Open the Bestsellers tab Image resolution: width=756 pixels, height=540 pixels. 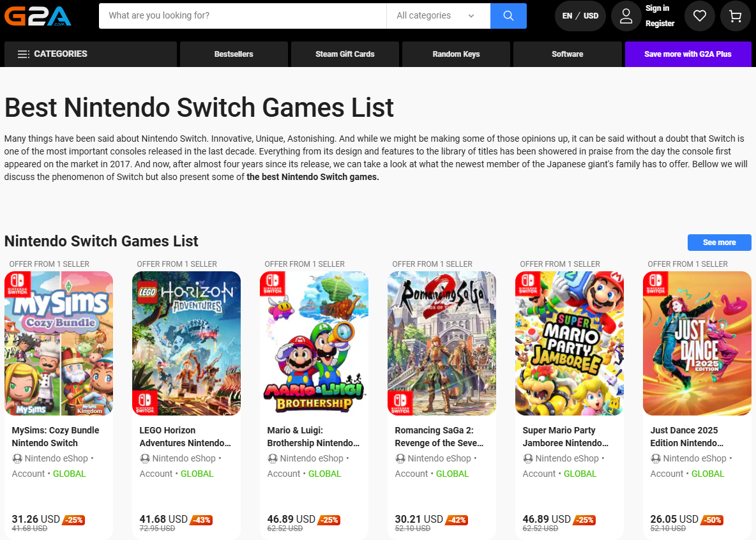pos(234,54)
